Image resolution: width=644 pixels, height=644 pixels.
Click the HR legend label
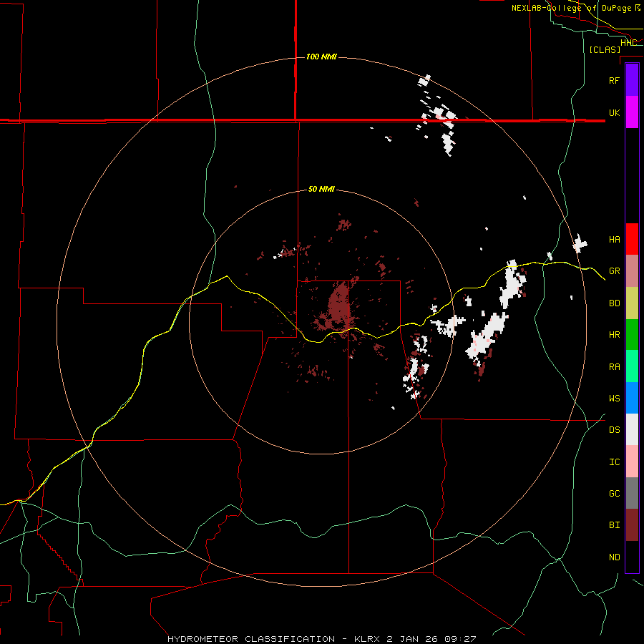point(614,335)
